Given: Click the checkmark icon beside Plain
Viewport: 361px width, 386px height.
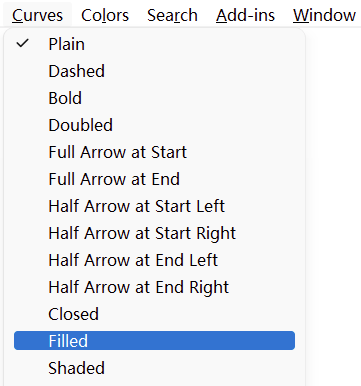Looking at the screenshot, I should click(22, 44).
